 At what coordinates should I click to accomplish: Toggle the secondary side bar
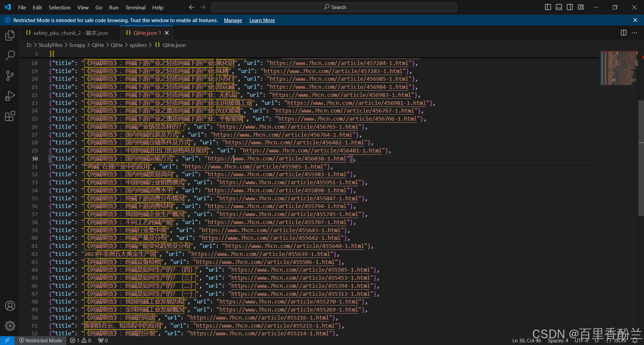pos(570,7)
